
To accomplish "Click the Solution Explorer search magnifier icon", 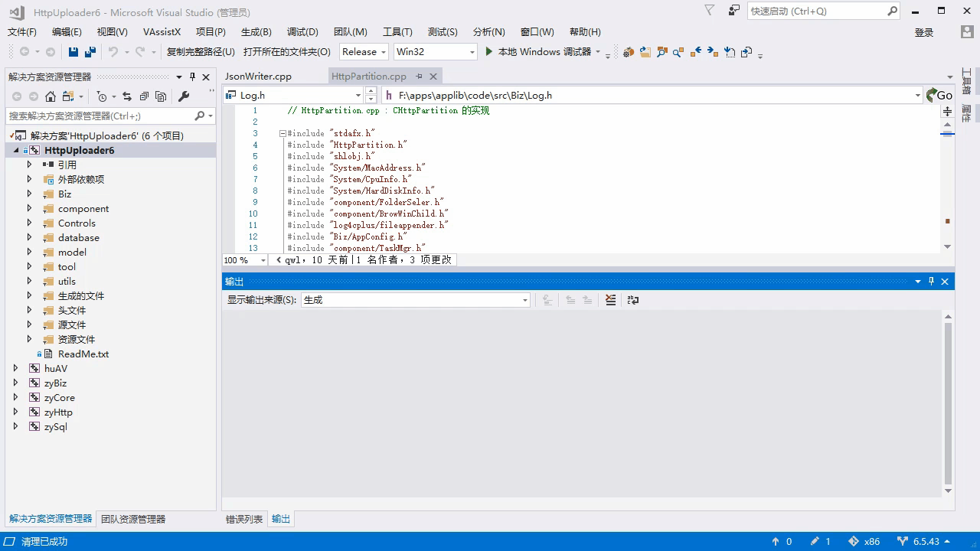I will (200, 116).
